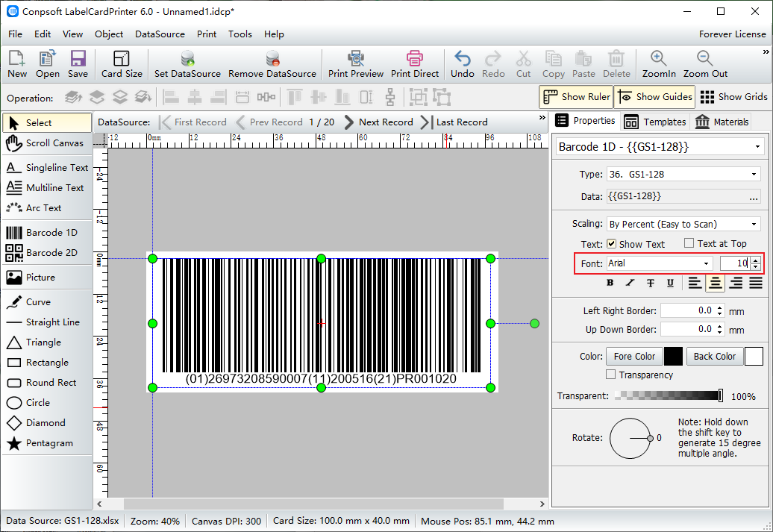Image resolution: width=773 pixels, height=532 pixels.
Task: Expand the DataSource bar overflow chevron
Action: pyautogui.click(x=542, y=117)
